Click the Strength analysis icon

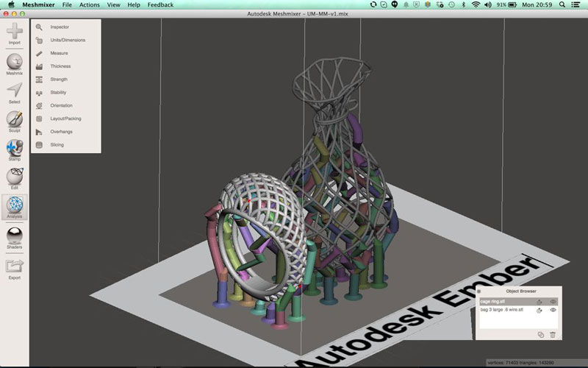[39, 79]
